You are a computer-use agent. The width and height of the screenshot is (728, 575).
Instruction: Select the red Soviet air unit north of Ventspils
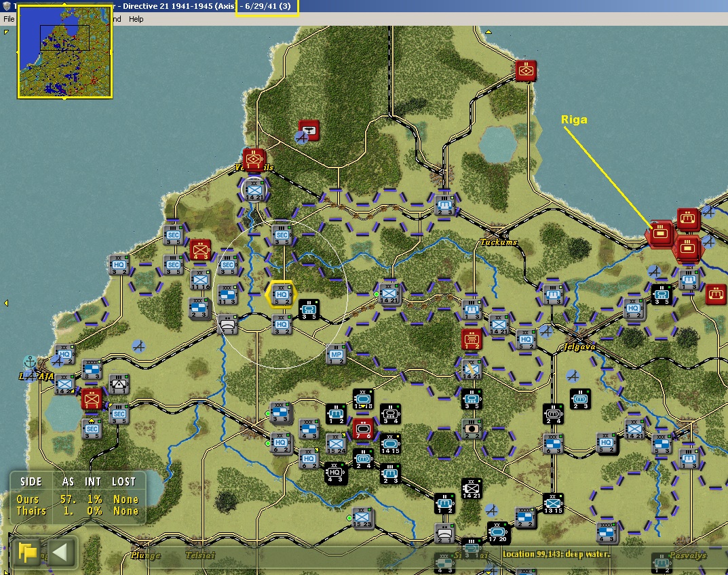click(x=308, y=130)
